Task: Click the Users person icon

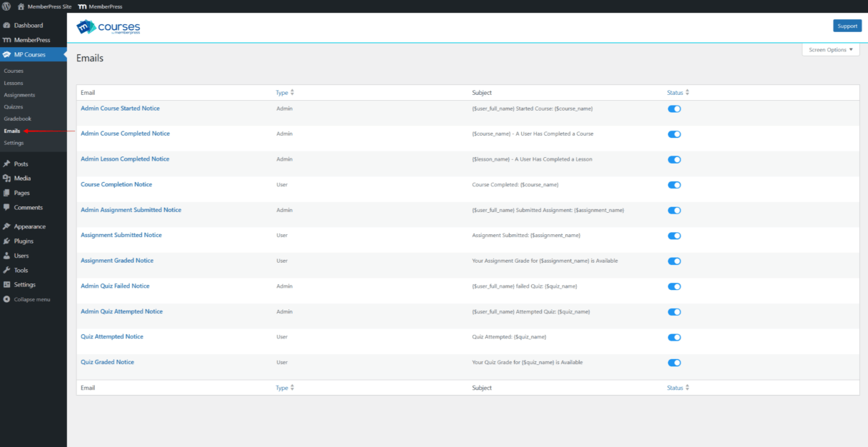Action: pos(6,256)
